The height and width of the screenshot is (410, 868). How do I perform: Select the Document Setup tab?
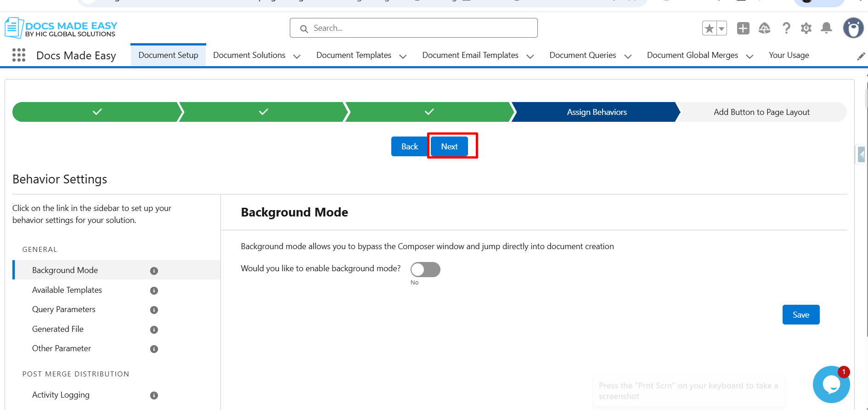(x=168, y=55)
